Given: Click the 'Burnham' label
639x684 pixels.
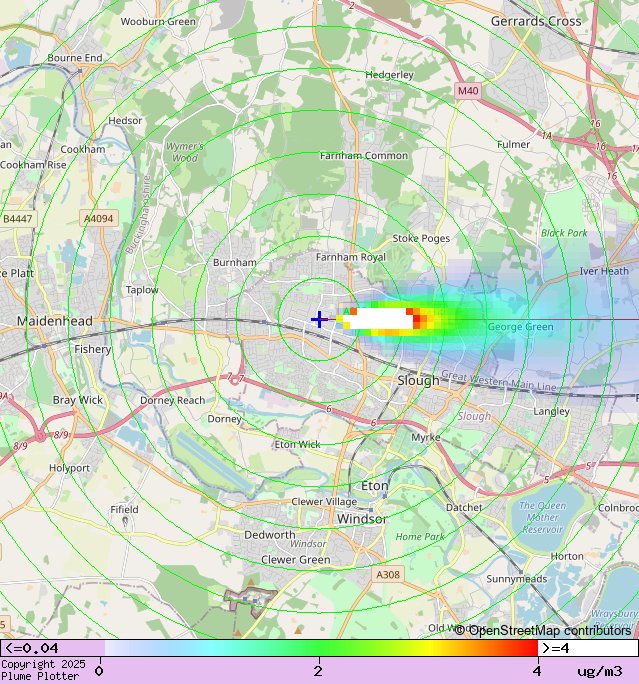Looking at the screenshot, I should [x=235, y=263].
